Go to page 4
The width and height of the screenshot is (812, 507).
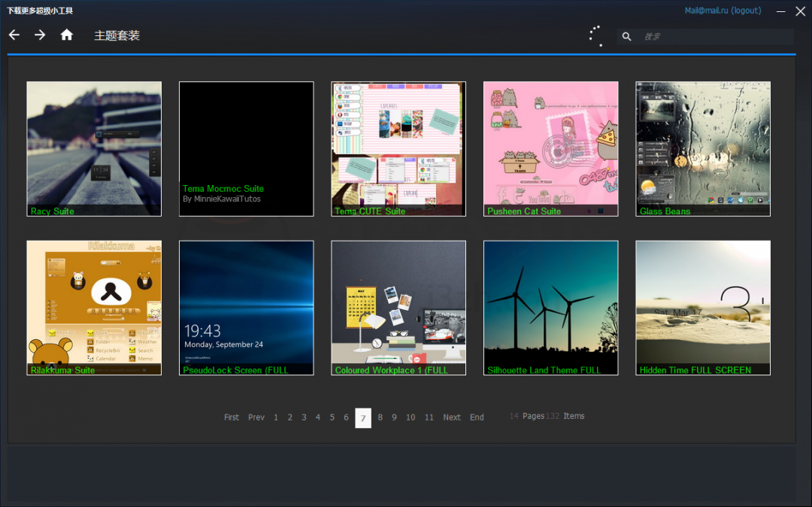tap(318, 417)
